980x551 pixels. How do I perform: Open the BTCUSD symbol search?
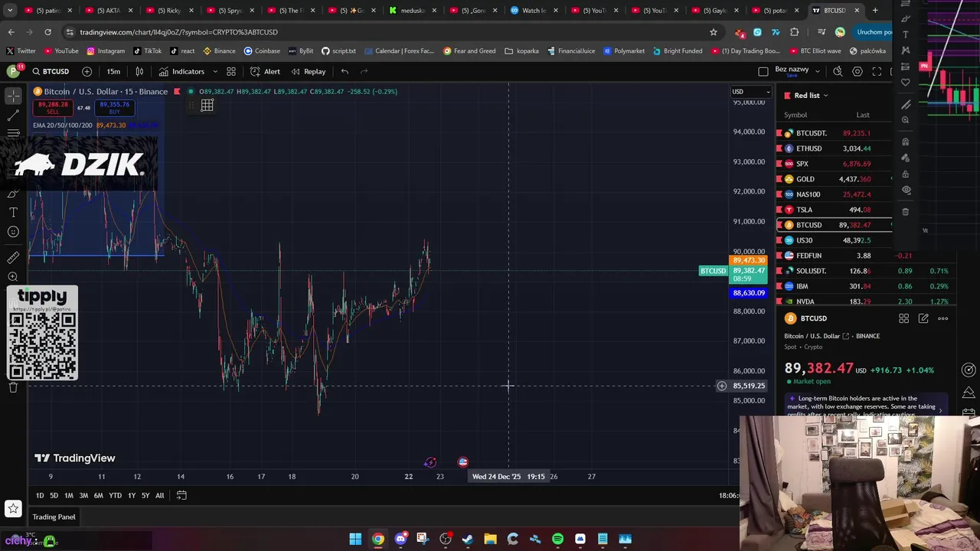coord(51,71)
